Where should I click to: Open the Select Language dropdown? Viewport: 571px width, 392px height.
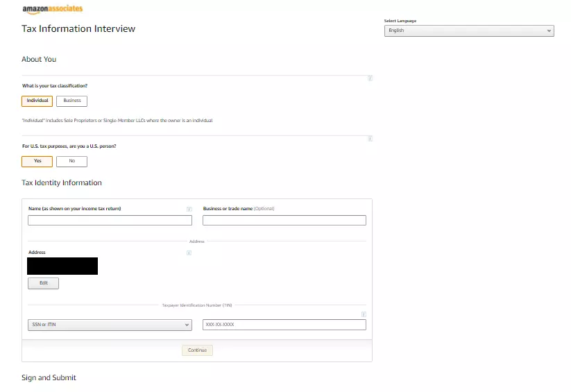(x=469, y=31)
